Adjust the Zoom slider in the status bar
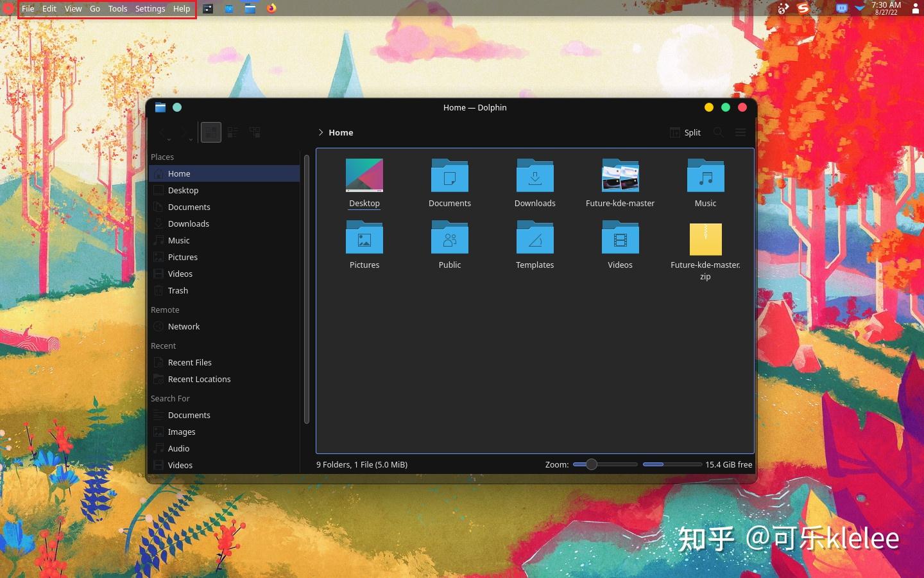Viewport: 924px width, 578px height. (x=591, y=464)
